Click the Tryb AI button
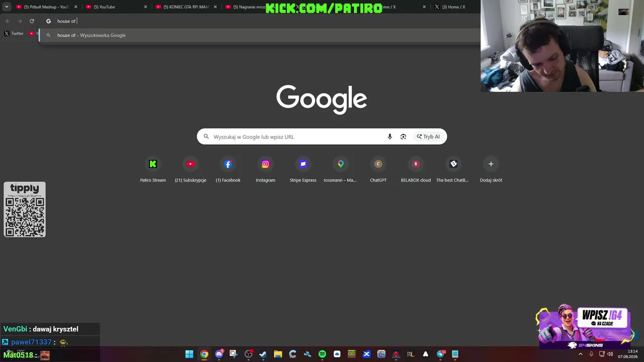644x362 pixels. [428, 137]
